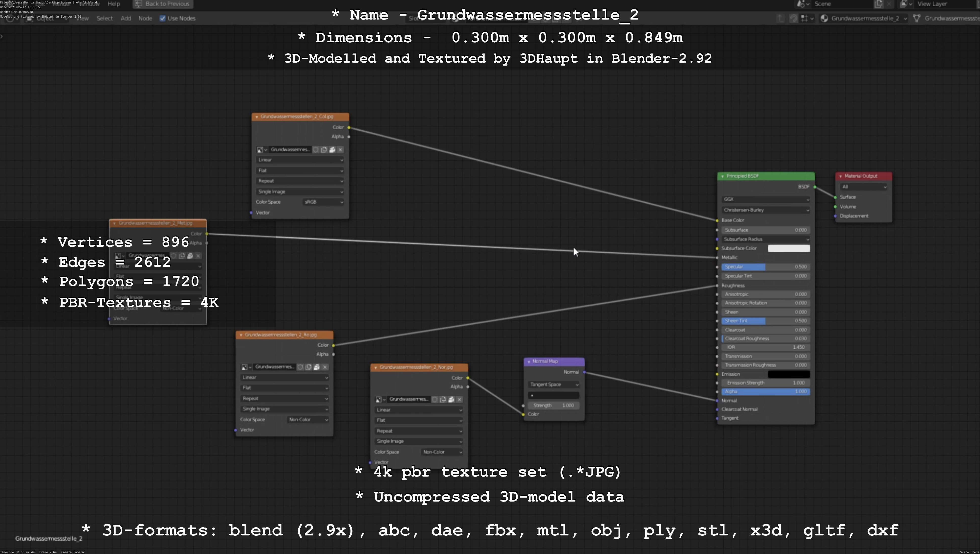Open the Add menu in node editor

(x=126, y=18)
